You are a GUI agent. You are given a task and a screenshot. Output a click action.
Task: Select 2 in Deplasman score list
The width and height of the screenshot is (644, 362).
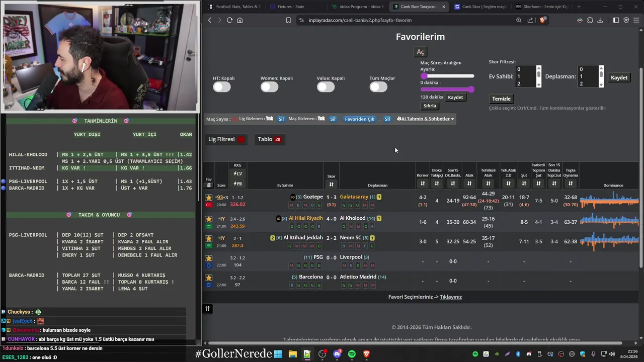click(x=587, y=83)
